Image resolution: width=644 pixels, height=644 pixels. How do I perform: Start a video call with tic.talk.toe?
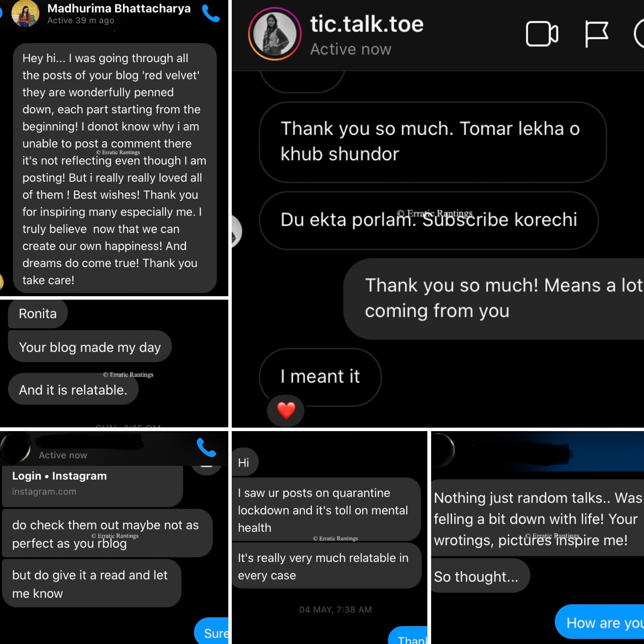542,34
